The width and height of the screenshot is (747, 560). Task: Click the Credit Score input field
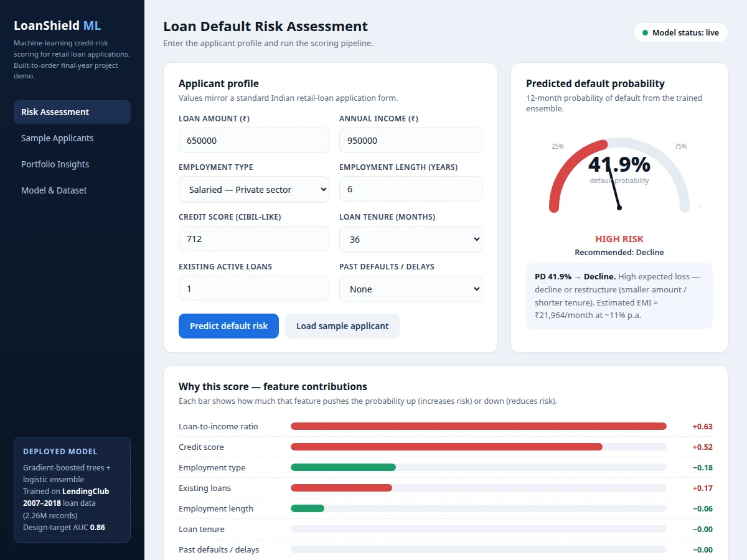[254, 239]
